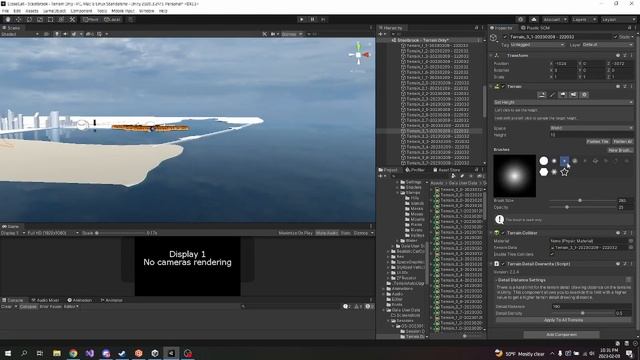Click the New Brush button

[x=620, y=150]
